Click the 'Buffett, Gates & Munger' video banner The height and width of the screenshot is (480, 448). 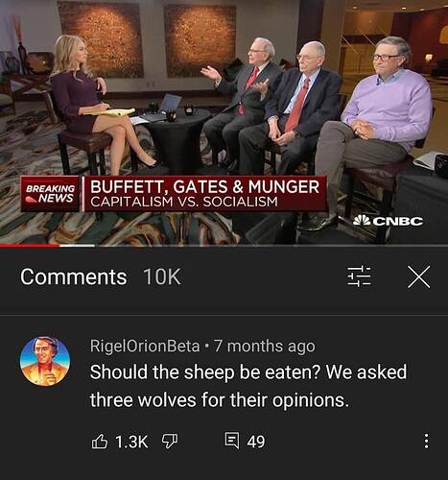(204, 194)
